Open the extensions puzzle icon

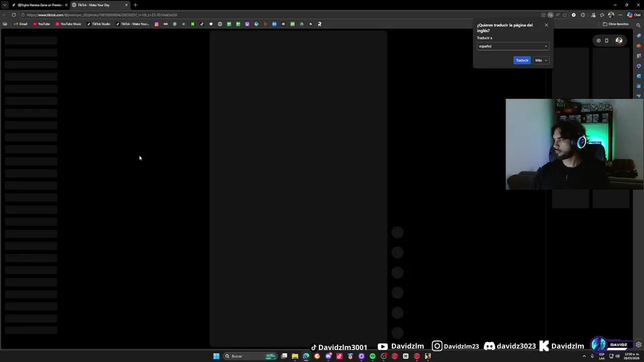click(x=583, y=15)
